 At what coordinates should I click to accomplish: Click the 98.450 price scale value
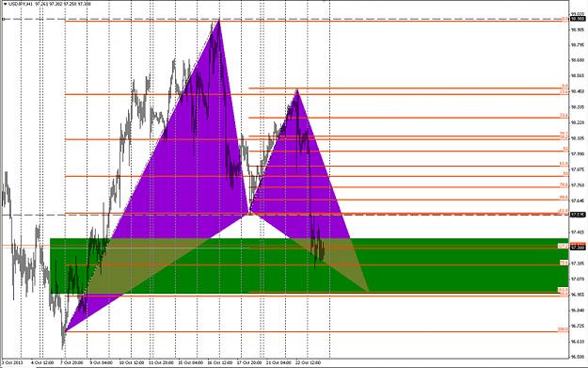click(578, 91)
